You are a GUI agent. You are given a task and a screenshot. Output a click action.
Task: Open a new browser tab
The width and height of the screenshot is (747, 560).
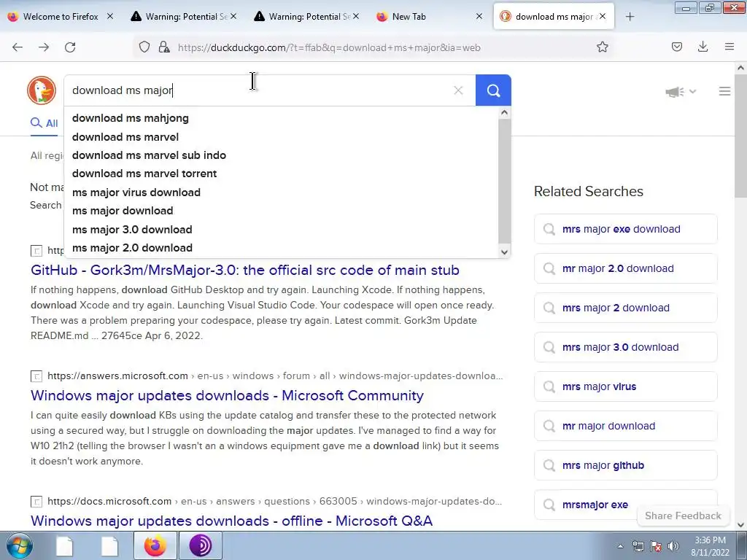[x=630, y=17]
